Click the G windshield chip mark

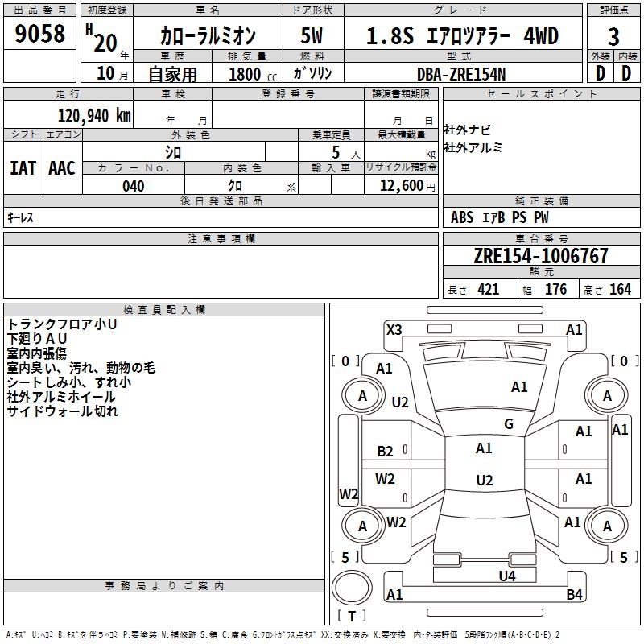pos(509,424)
